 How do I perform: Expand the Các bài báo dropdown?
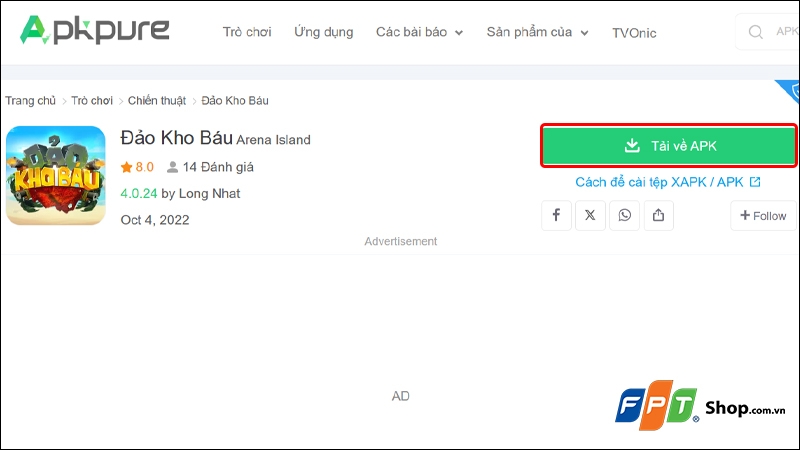tap(419, 32)
